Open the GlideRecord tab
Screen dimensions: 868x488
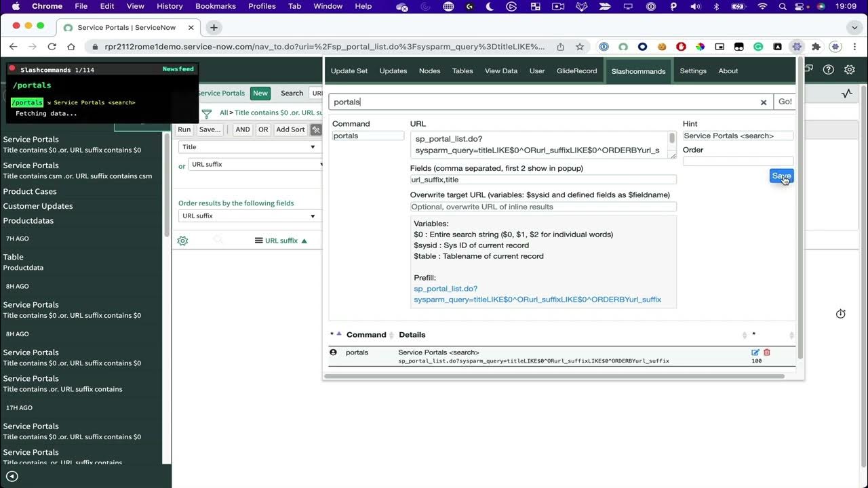577,71
